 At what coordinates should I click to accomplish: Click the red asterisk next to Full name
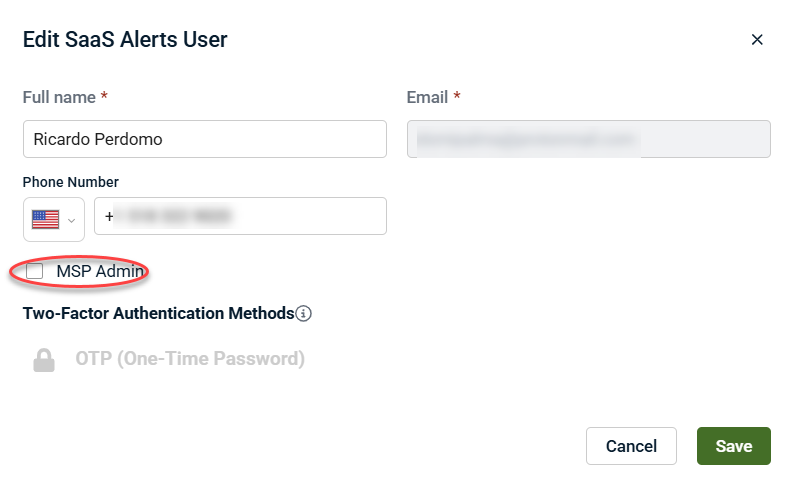pos(104,96)
